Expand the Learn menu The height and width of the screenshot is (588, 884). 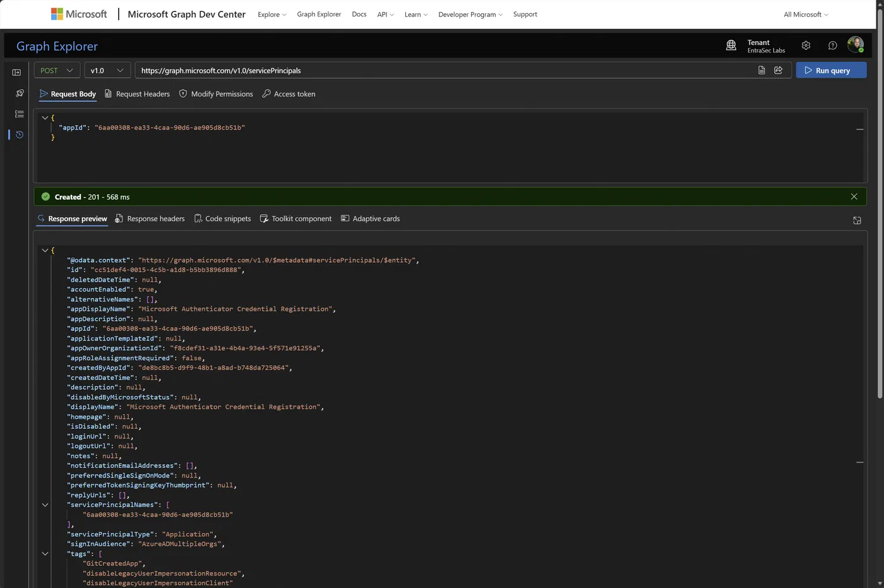(416, 15)
